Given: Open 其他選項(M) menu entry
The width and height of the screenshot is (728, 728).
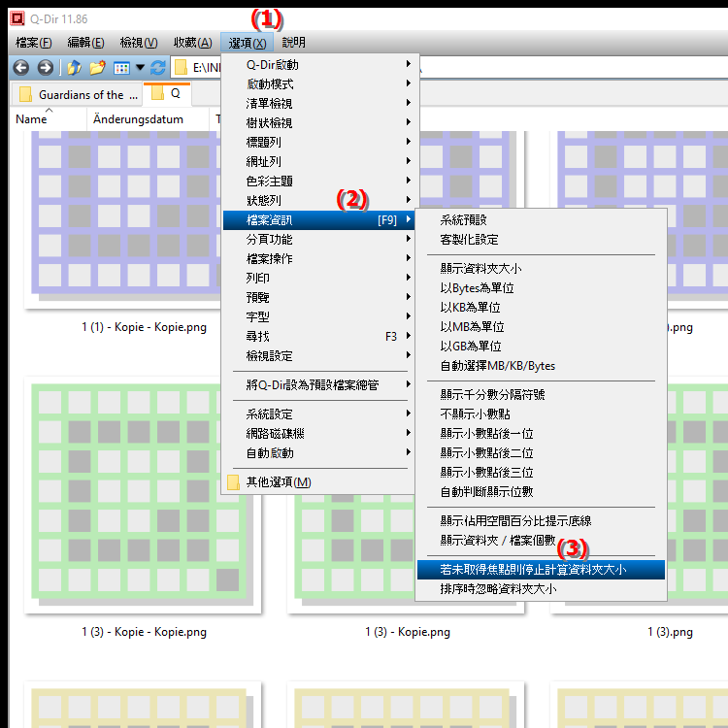Looking at the screenshot, I should [x=320, y=482].
